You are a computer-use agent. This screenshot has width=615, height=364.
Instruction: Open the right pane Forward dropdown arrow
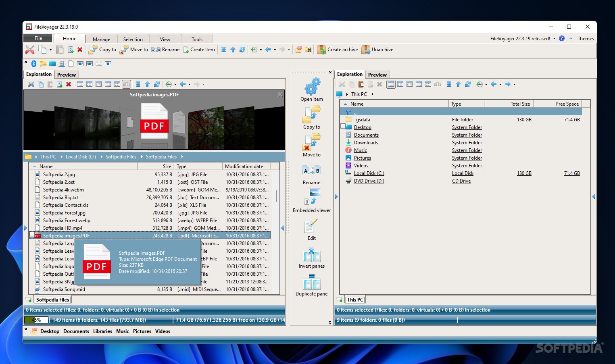(x=514, y=84)
